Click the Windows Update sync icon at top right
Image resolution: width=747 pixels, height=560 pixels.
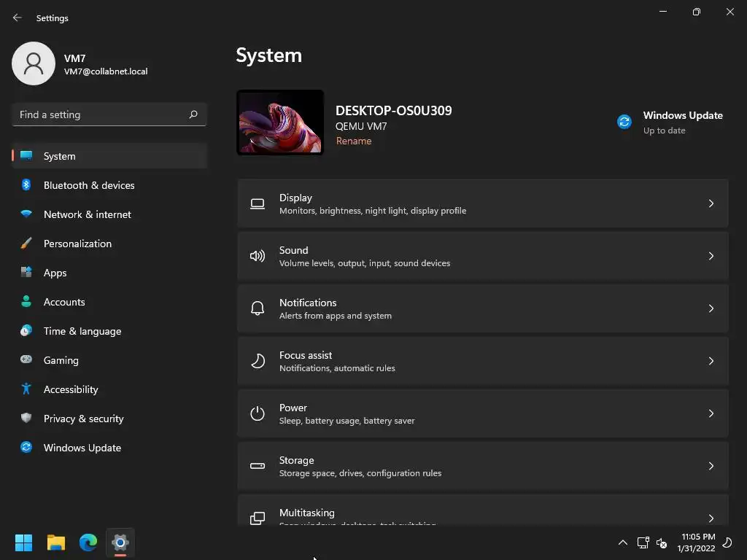(624, 122)
